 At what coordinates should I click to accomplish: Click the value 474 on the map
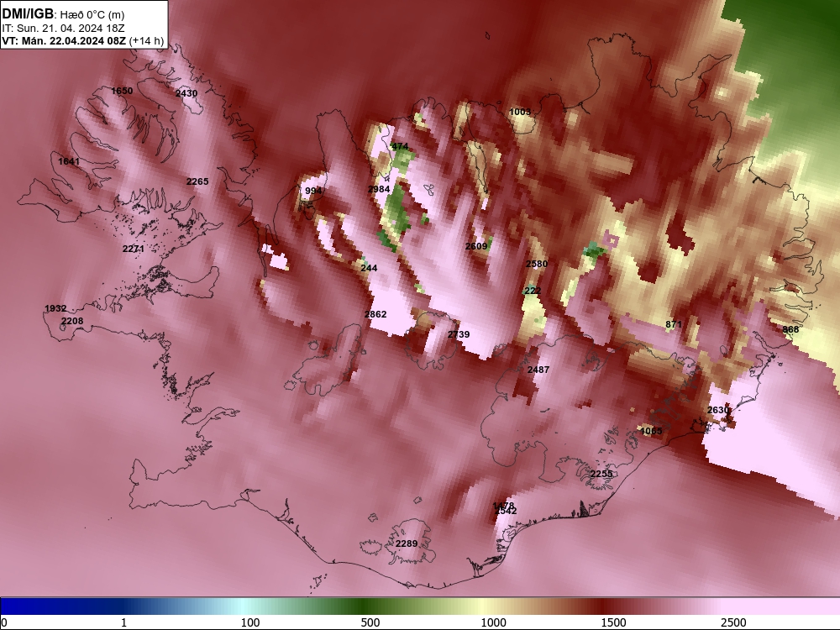(x=400, y=146)
